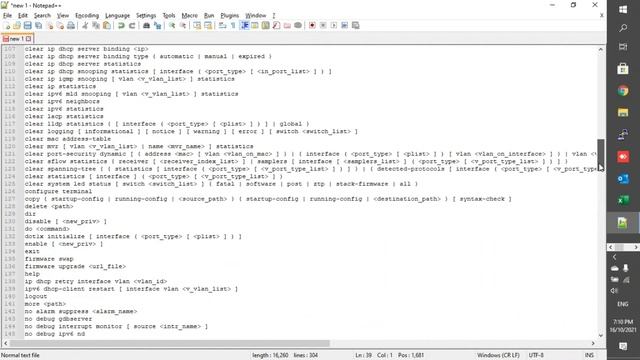Zoom out using the toolbar icon
640x360 pixels.
point(183,25)
